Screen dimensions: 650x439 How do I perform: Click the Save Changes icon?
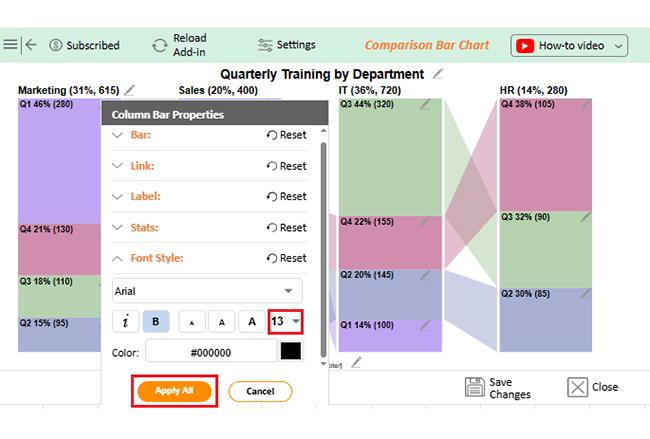coord(474,388)
